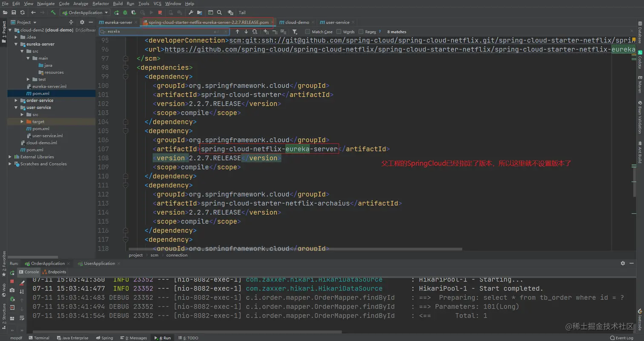
Task: Click the filter search results funnel icon
Action: pos(295,32)
